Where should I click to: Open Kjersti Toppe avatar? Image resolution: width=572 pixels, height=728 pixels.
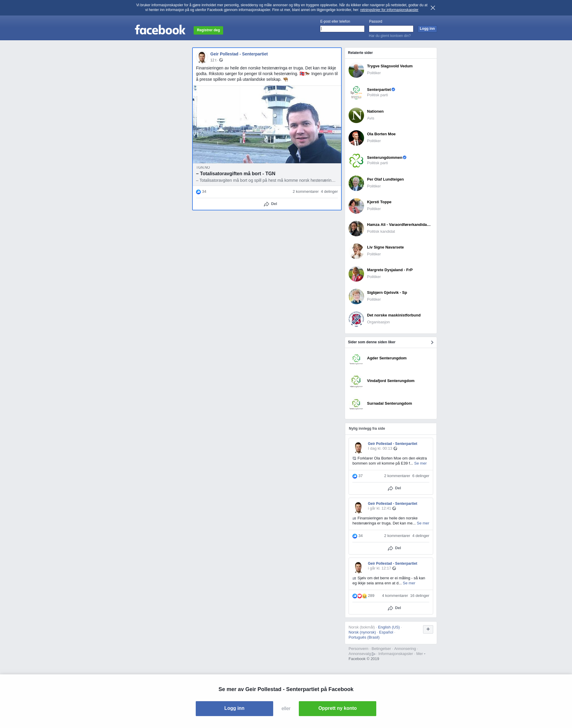[356, 206]
